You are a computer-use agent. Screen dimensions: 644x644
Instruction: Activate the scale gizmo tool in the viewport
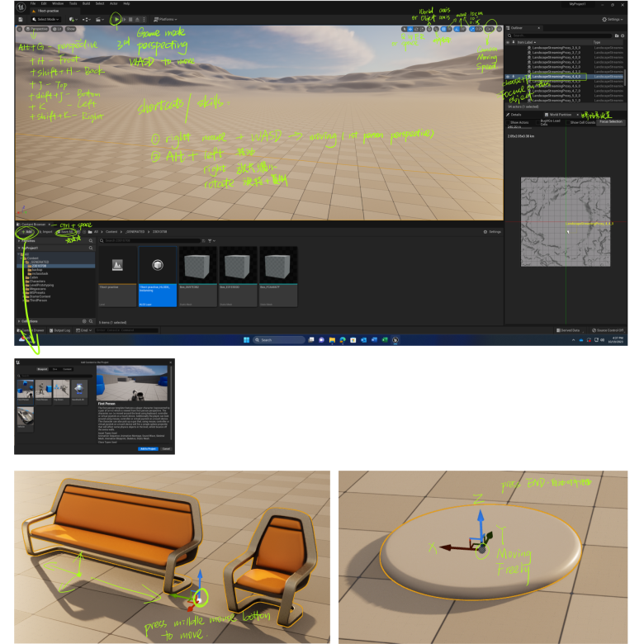pyautogui.click(x=422, y=29)
